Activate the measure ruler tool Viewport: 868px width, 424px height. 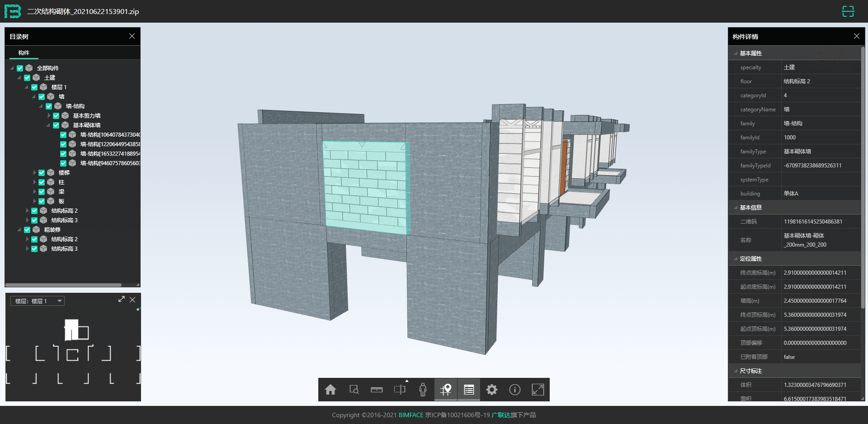pos(377,390)
